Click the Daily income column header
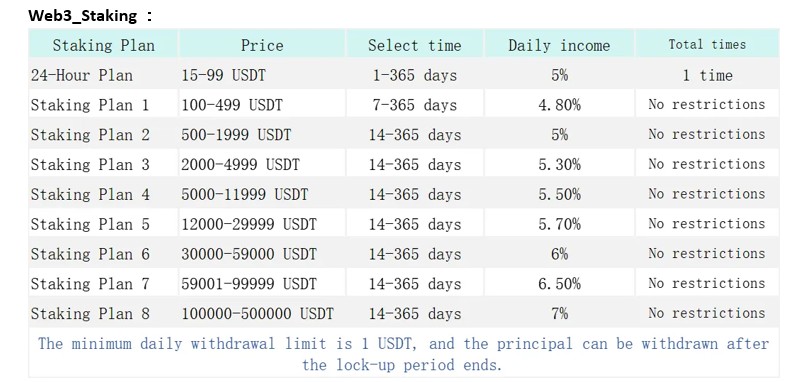This screenshot has height=382, width=795. pyautogui.click(x=559, y=45)
